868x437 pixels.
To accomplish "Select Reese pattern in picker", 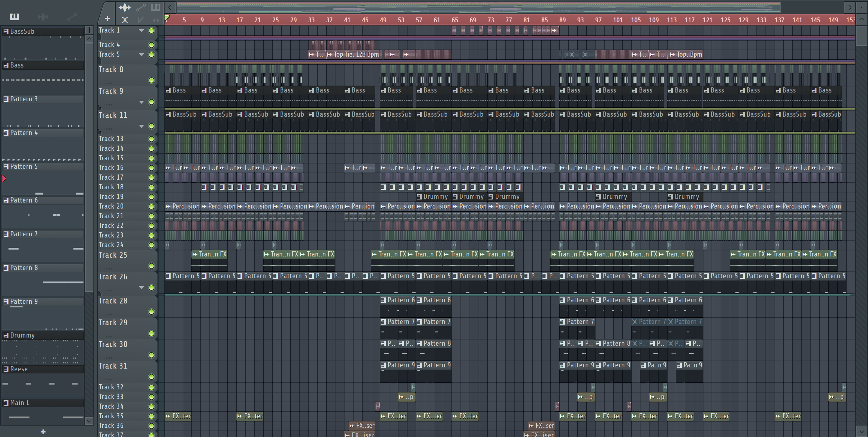I will (x=43, y=369).
